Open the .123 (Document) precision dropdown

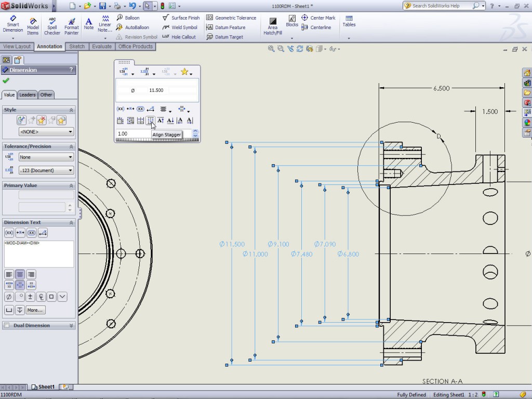pos(45,170)
